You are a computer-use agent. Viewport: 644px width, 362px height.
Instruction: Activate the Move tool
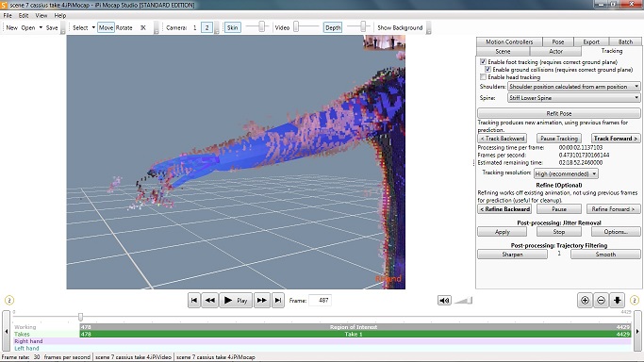pyautogui.click(x=106, y=27)
